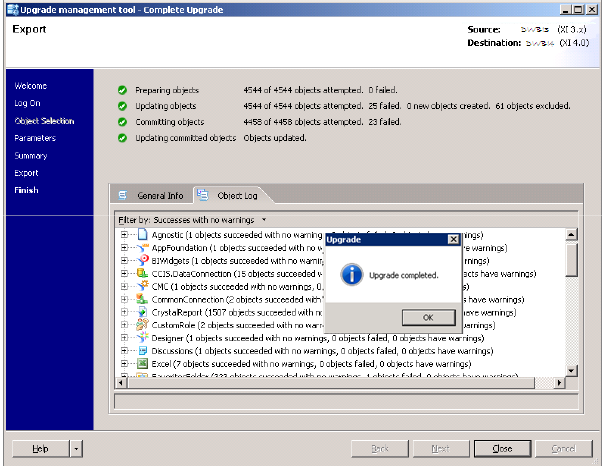This screenshot has width=602, height=467.
Task: Expand the Discussions tree node
Action: (x=125, y=351)
